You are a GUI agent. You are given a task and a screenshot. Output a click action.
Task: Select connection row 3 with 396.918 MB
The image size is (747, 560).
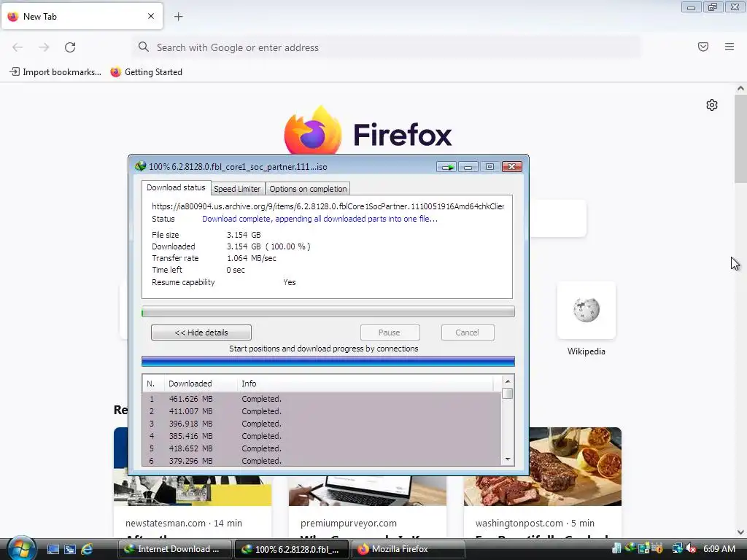click(x=322, y=424)
